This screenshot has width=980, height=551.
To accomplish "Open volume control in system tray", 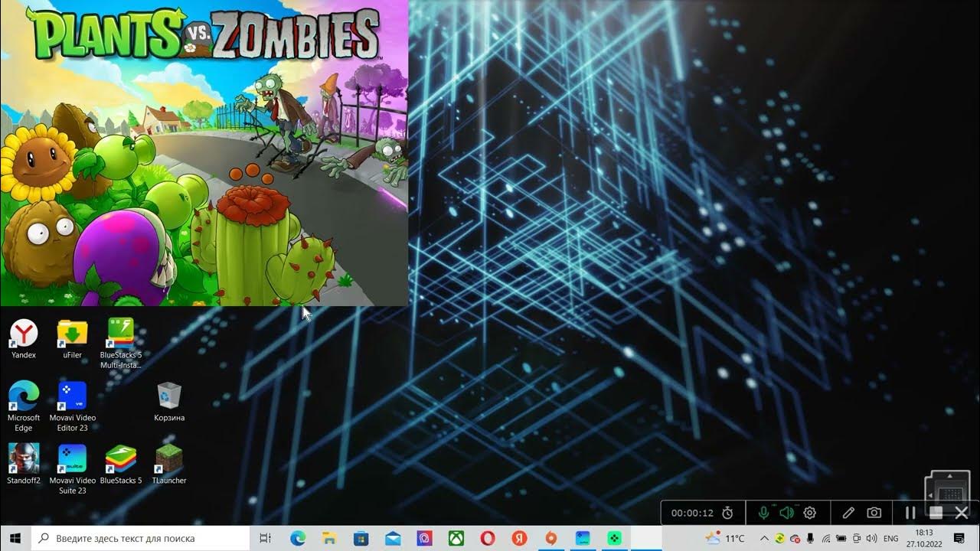I will click(x=871, y=538).
